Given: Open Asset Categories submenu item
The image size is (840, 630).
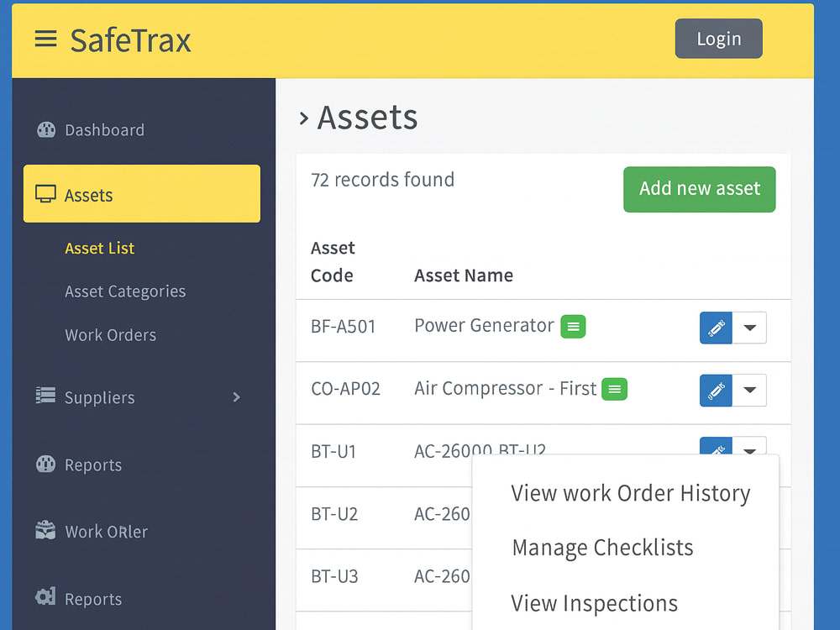Looking at the screenshot, I should 125,291.
